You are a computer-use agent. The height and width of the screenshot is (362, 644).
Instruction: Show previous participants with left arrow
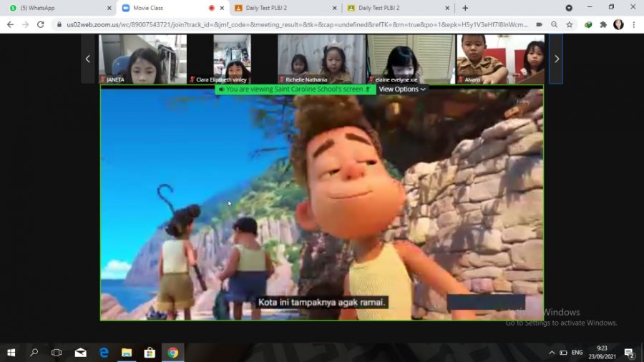(88, 59)
